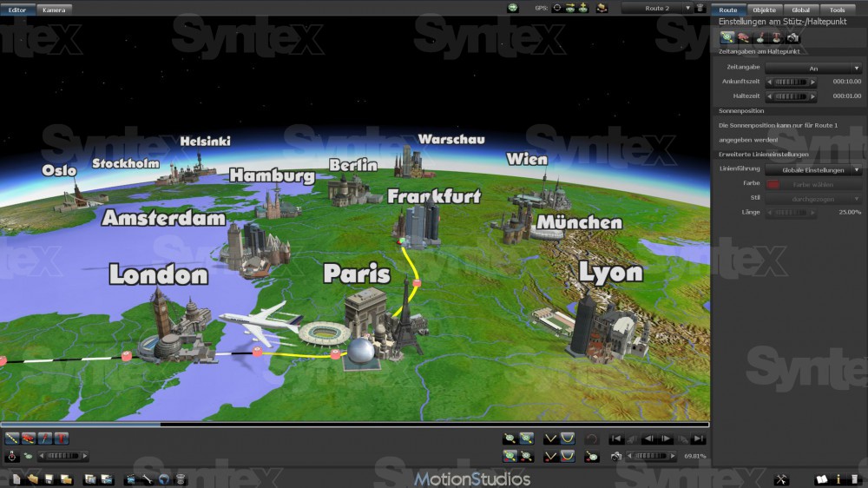Select the camera settings icon in panel
868x488 pixels.
point(792,37)
